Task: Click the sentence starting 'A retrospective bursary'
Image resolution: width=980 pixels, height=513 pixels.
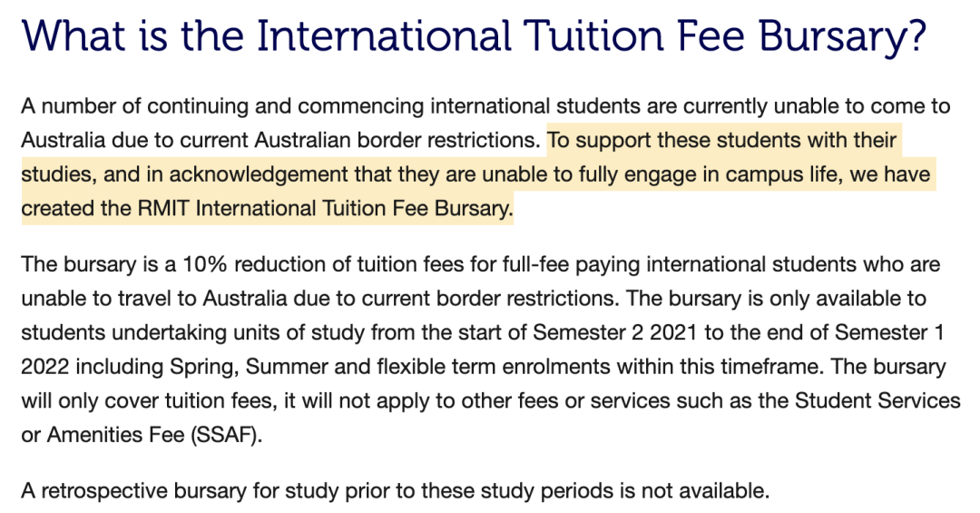Action: click(395, 491)
